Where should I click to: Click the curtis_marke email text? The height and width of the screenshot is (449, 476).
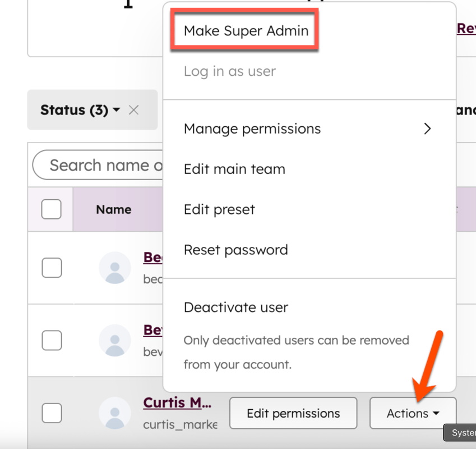pos(181,424)
